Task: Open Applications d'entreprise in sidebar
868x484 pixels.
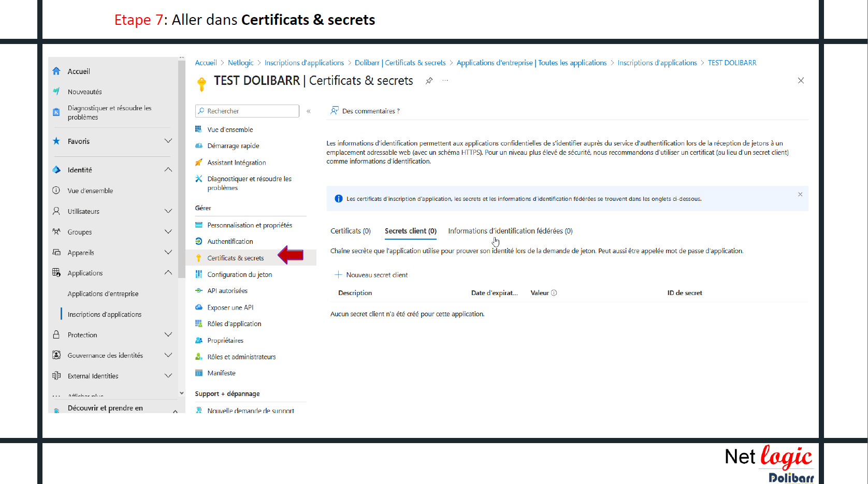Action: click(103, 294)
